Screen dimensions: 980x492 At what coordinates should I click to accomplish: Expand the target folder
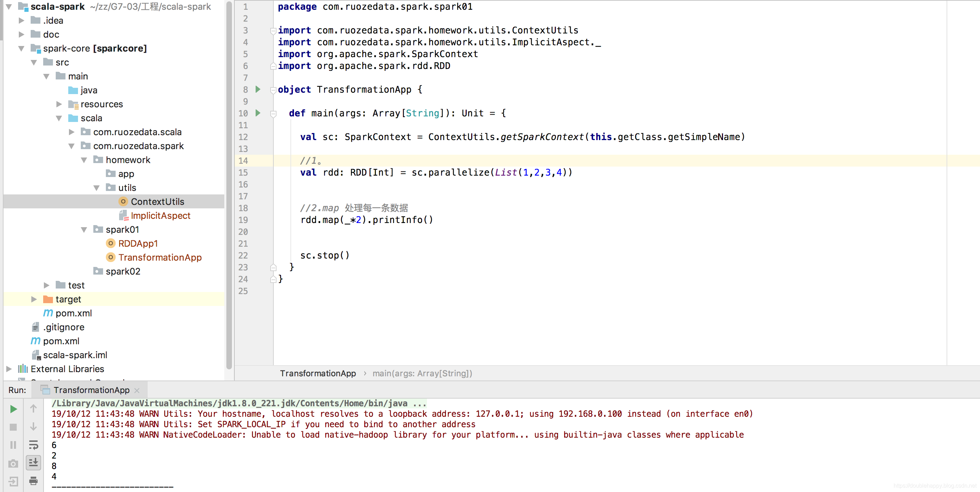click(x=34, y=299)
